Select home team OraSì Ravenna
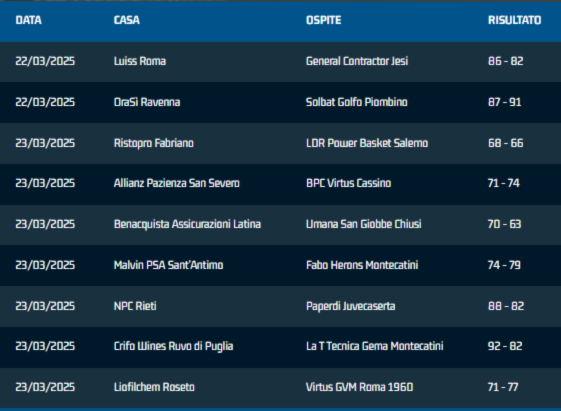561x411 pixels. (147, 102)
